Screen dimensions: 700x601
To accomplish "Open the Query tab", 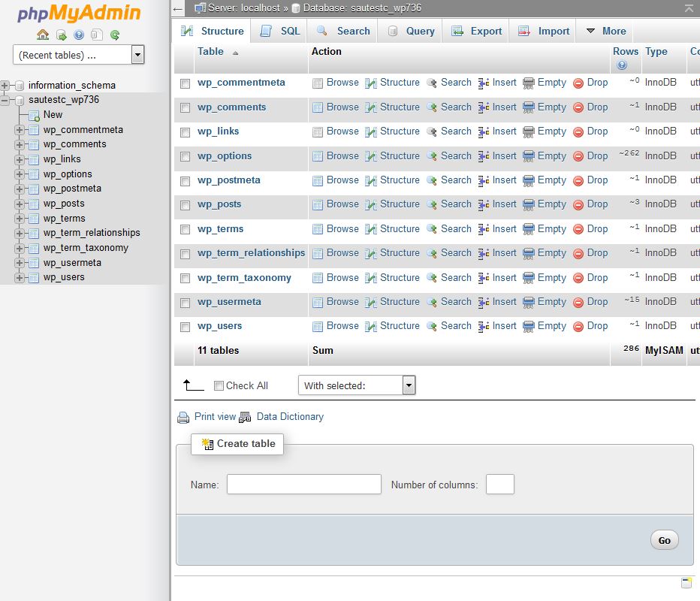I will tap(411, 31).
